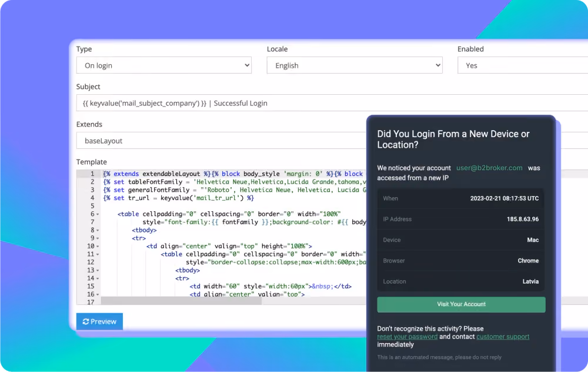Toggle code fold arrow at line 11
588x372 pixels.
pyautogui.click(x=98, y=254)
